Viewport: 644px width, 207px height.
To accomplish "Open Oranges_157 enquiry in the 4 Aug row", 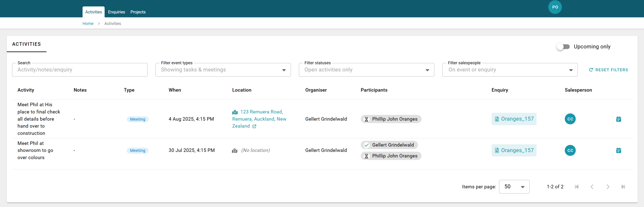I will pos(514,119).
